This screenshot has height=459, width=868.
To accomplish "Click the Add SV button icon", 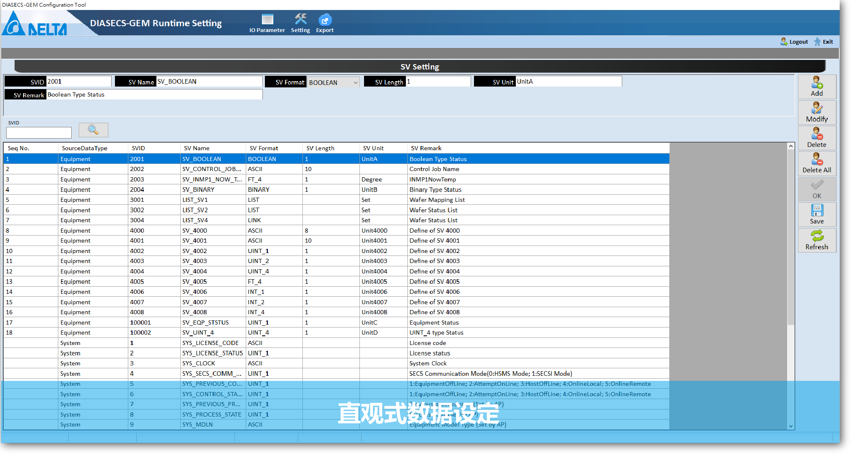I will point(817,83).
